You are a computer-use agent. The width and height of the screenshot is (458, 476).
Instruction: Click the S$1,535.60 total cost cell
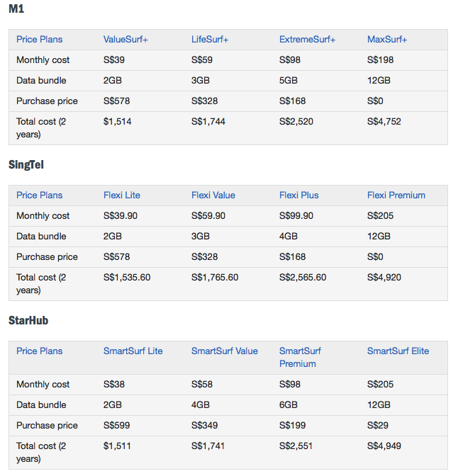(127, 278)
